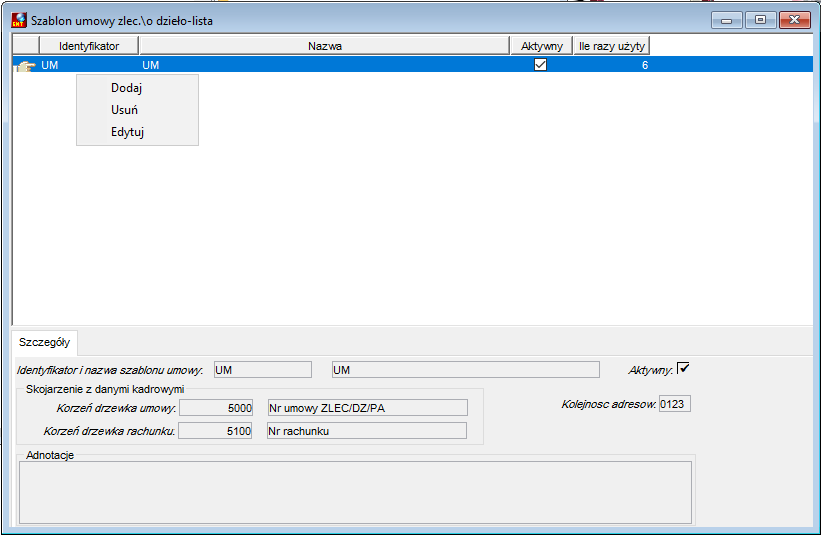Click the Kolejnosc adresow field with 0123

[x=674, y=404]
